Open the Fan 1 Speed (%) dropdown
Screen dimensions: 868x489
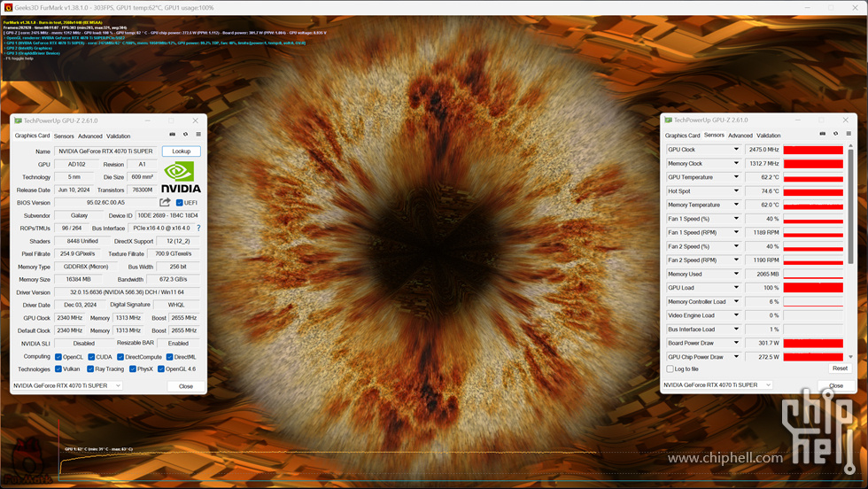click(x=736, y=219)
